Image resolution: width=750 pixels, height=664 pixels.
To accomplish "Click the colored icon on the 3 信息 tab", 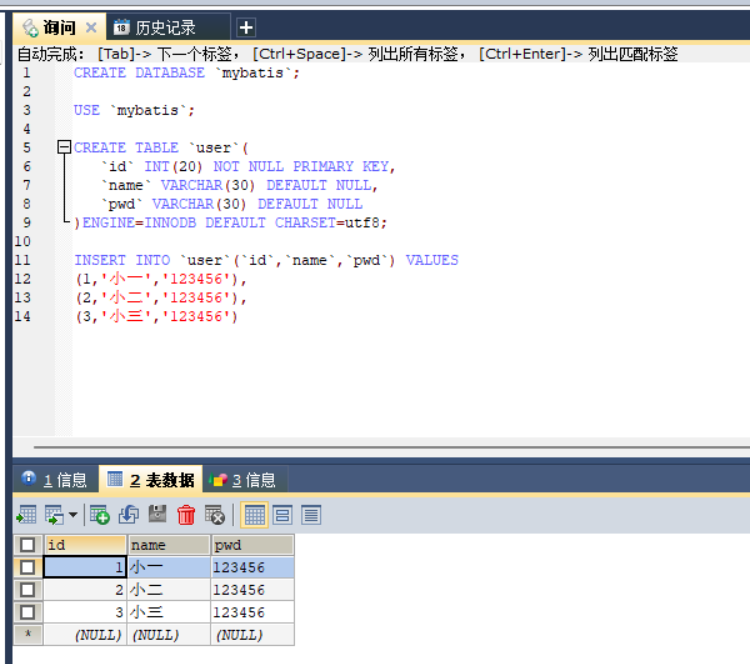I will (218, 479).
